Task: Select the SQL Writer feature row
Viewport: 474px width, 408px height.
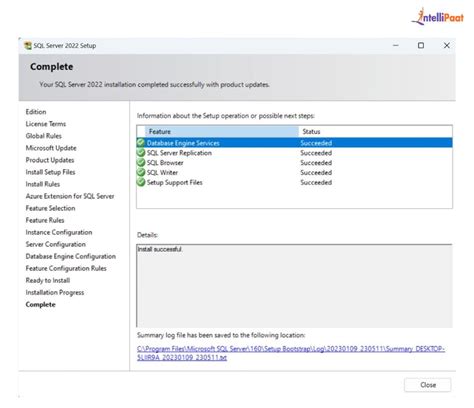Action: point(294,172)
